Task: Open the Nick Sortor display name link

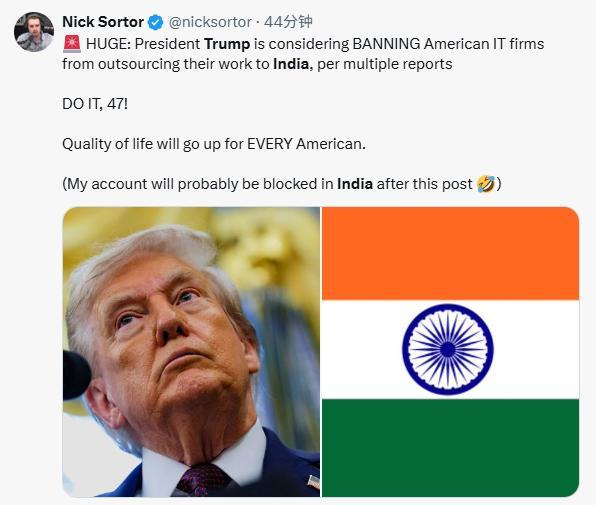Action: (103, 22)
